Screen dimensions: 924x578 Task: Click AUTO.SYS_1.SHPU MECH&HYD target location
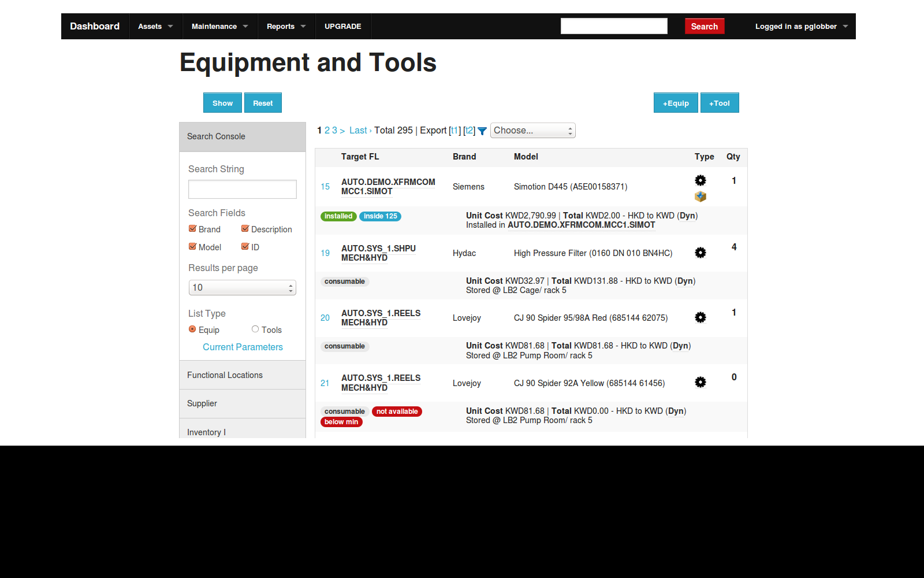coord(378,253)
